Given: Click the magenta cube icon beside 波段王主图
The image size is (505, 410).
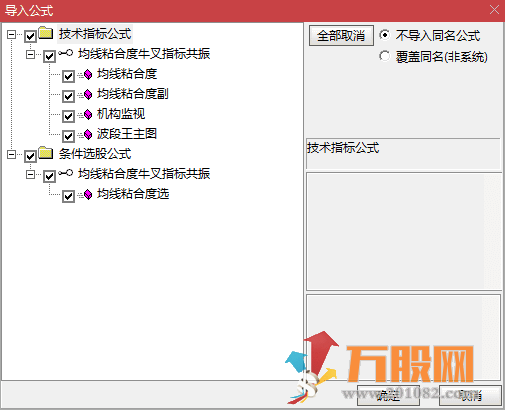Looking at the screenshot, I should [x=88, y=135].
